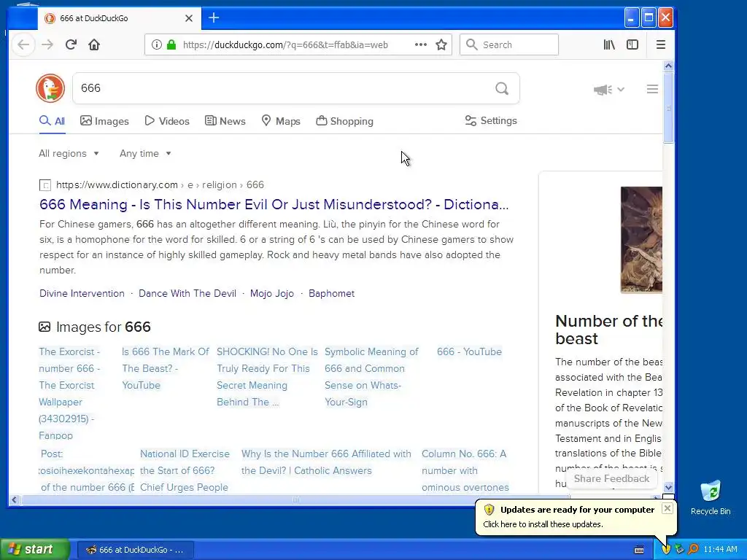Image resolution: width=747 pixels, height=560 pixels.
Task: Follow the Divine Intervention link
Action: 82,293
